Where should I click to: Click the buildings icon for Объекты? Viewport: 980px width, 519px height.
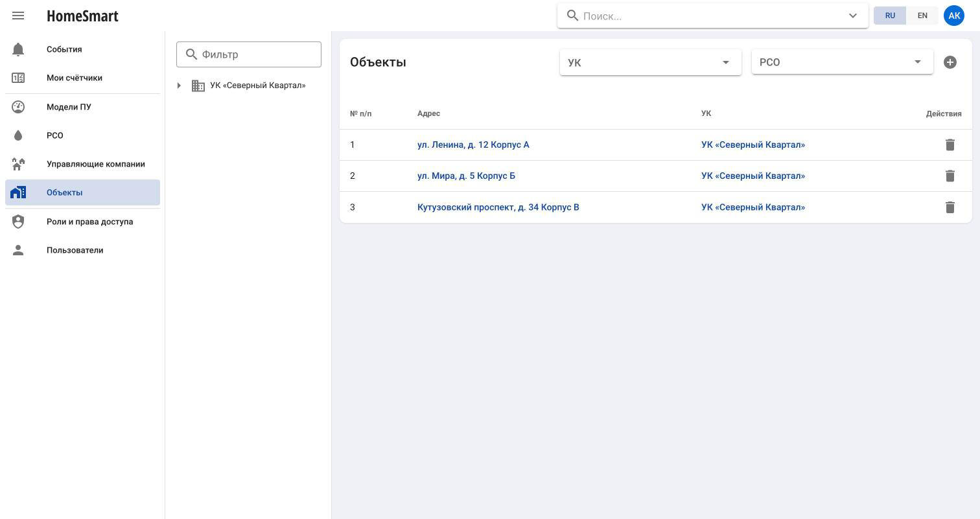point(18,192)
